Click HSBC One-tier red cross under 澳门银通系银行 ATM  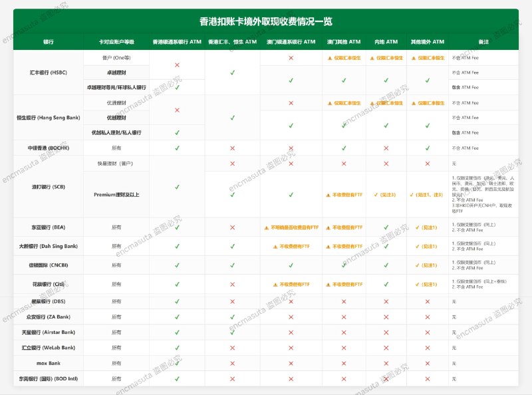click(x=291, y=58)
